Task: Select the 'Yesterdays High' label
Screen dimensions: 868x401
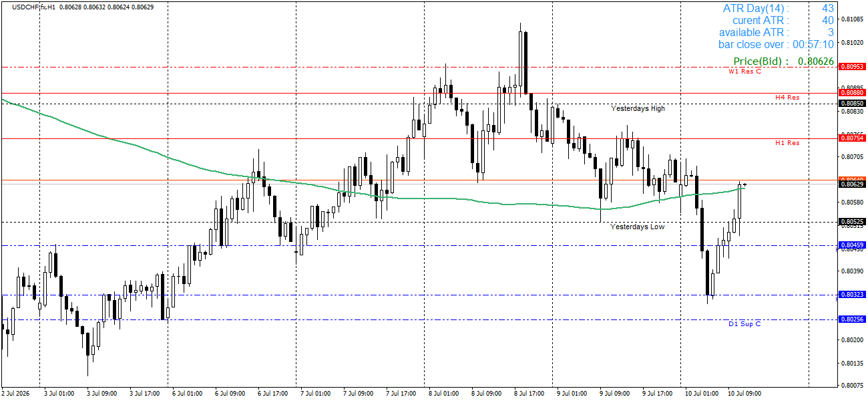Action: (638, 108)
